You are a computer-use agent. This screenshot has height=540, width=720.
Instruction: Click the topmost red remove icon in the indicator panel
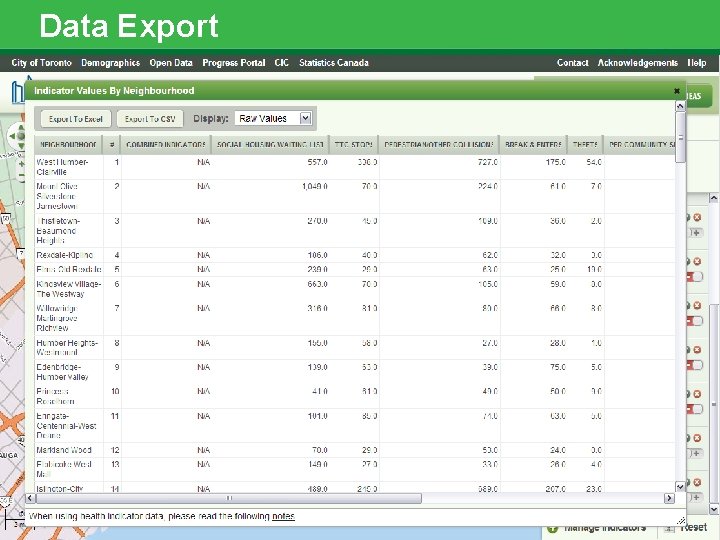click(x=697, y=217)
